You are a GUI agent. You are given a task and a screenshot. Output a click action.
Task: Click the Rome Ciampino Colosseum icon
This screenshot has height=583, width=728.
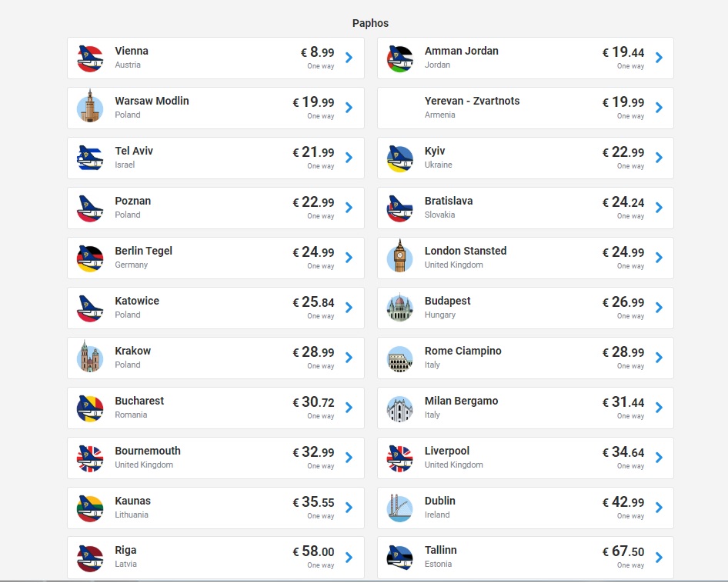pos(399,359)
